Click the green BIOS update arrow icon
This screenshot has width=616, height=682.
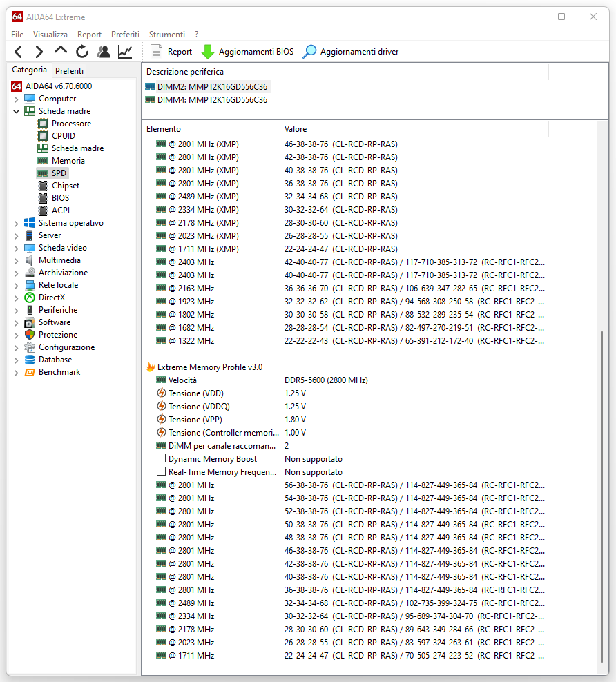pyautogui.click(x=207, y=52)
